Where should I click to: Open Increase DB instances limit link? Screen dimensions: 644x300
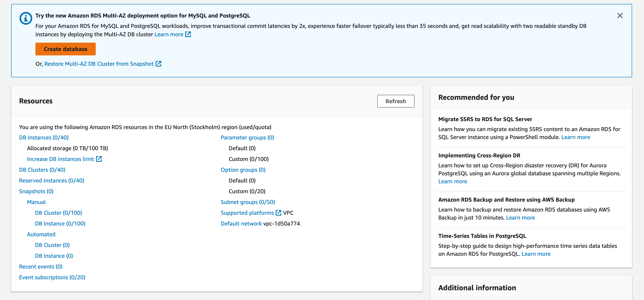(x=60, y=159)
